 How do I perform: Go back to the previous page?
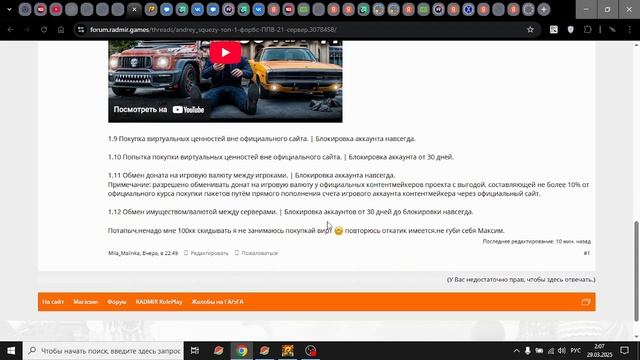click(11, 29)
